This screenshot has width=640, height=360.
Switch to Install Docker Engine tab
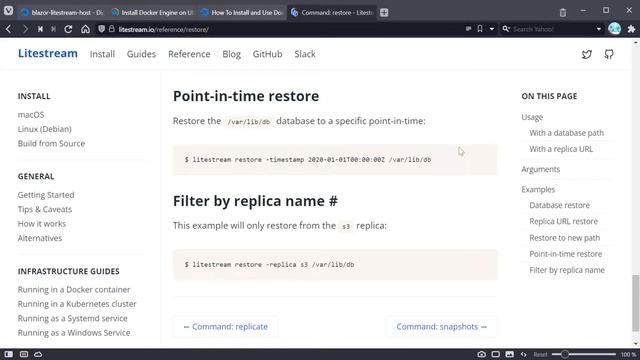tap(152, 13)
